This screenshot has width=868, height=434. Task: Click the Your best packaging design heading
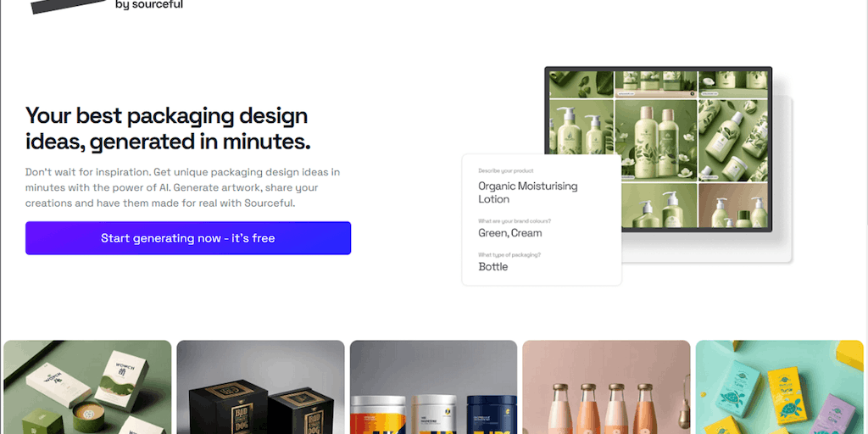(x=169, y=129)
